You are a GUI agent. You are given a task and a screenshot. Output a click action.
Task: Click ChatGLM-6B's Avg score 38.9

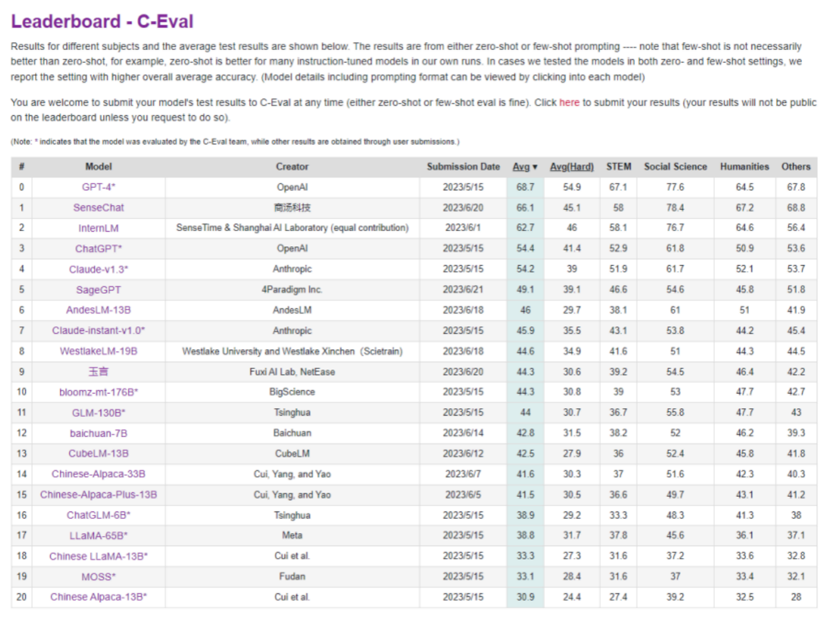coord(525,515)
